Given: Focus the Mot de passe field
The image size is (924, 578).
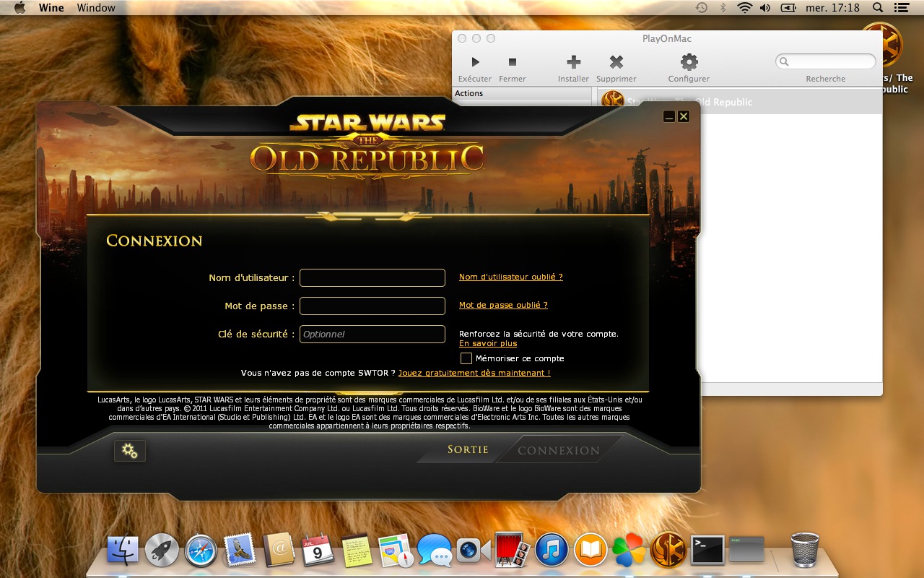Looking at the screenshot, I should pyautogui.click(x=372, y=306).
